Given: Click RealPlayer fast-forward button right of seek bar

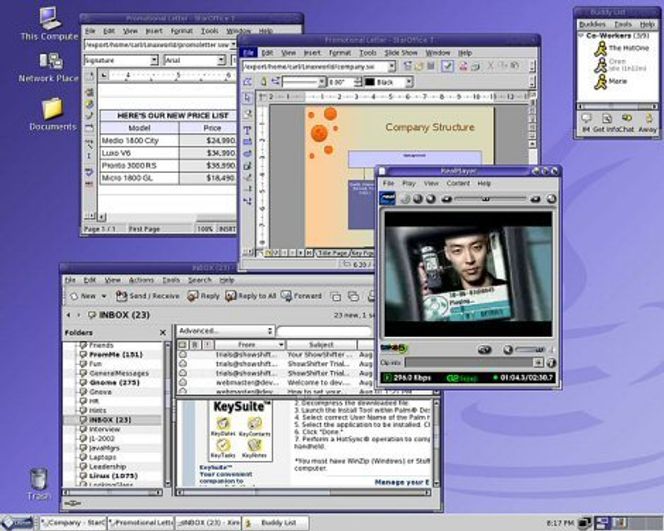Looking at the screenshot, I should coord(535,199).
